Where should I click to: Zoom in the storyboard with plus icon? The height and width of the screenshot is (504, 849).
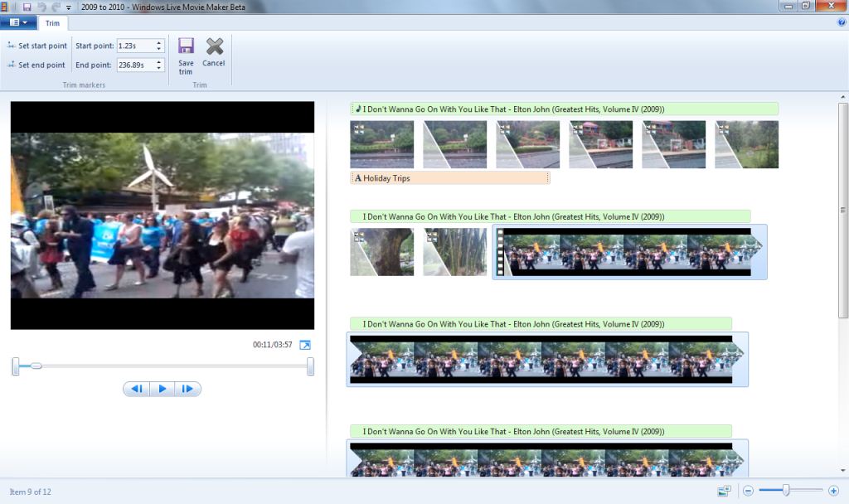pyautogui.click(x=833, y=491)
